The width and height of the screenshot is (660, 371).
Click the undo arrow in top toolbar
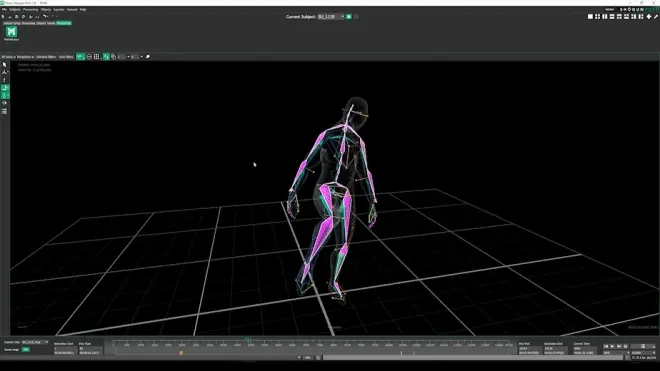tap(45, 16)
